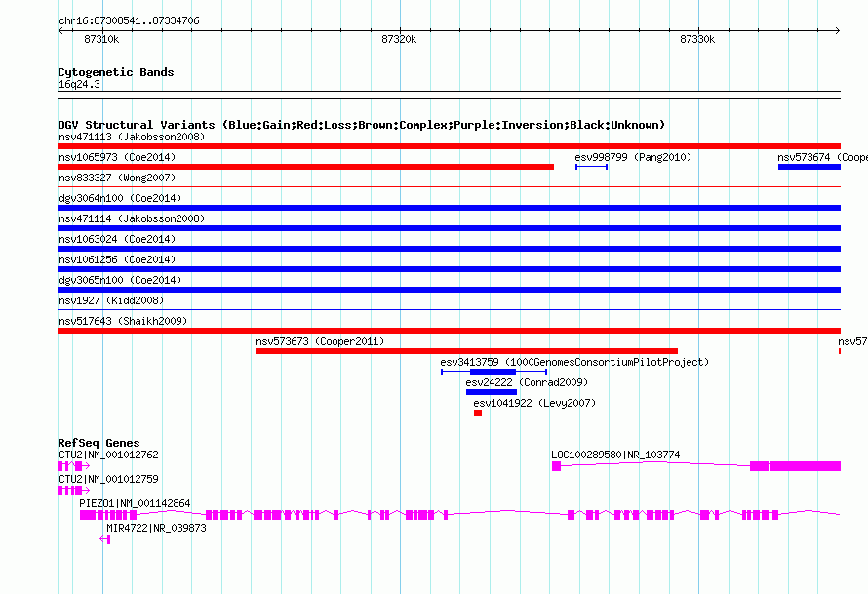Click the label esv24222 (Conrad2009)

click(527, 382)
